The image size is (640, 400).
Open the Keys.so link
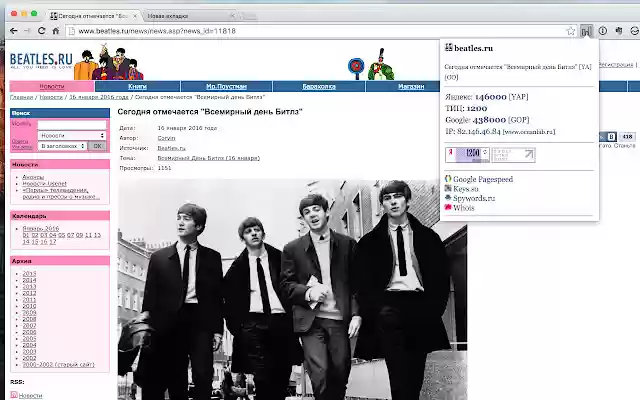pos(466,189)
